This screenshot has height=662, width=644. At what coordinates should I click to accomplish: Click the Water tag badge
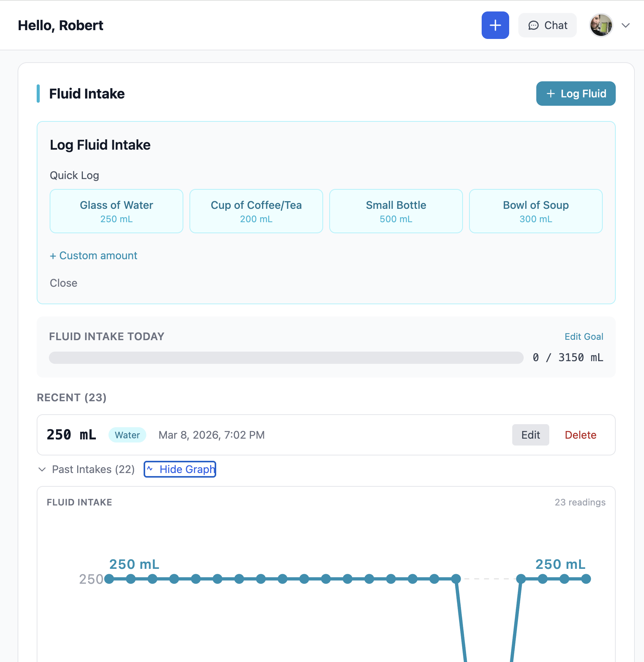click(127, 435)
